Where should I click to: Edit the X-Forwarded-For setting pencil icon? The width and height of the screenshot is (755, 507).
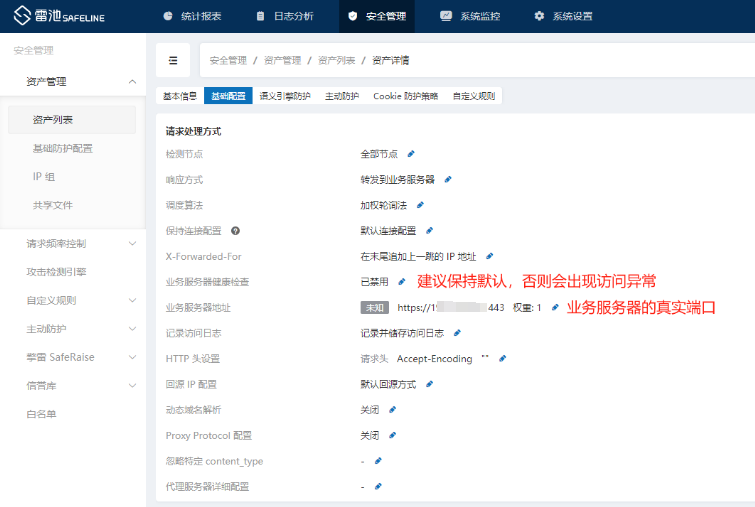point(489,257)
